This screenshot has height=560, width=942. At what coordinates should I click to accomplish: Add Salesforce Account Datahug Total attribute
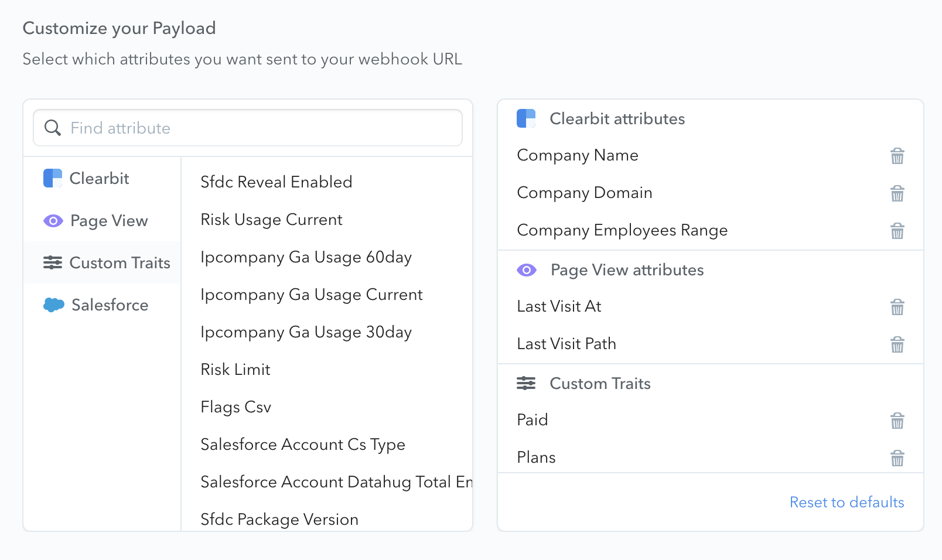click(336, 482)
